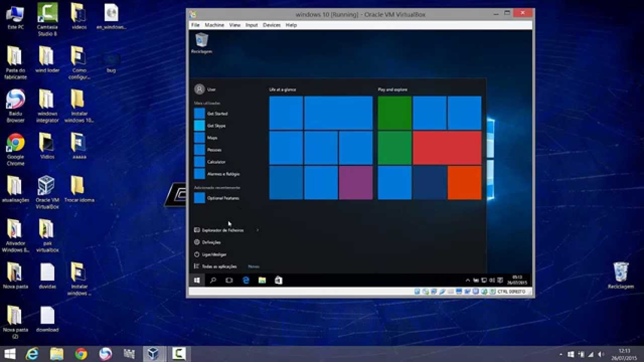Show hidden icons in the host system tray

[561, 354]
